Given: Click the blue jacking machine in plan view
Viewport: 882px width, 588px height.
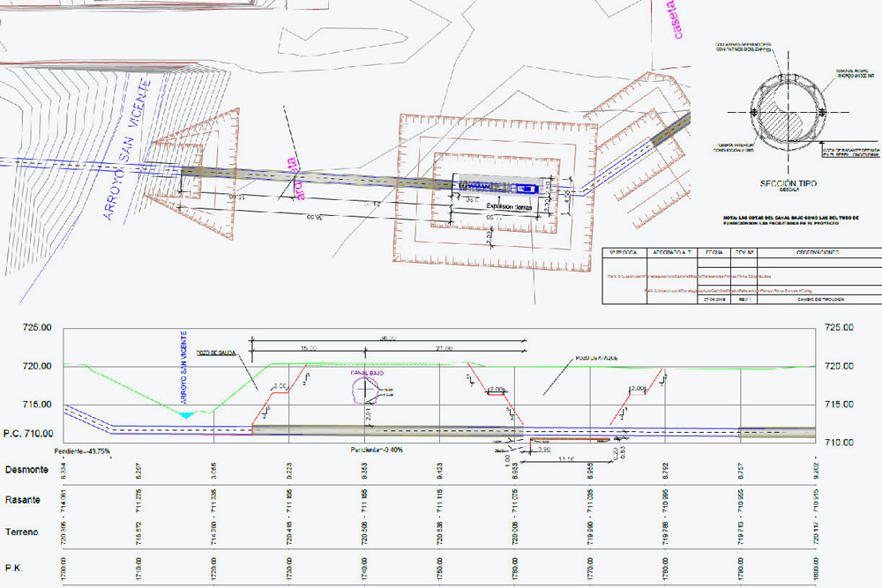Looking at the screenshot, I should pyautogui.click(x=527, y=189).
